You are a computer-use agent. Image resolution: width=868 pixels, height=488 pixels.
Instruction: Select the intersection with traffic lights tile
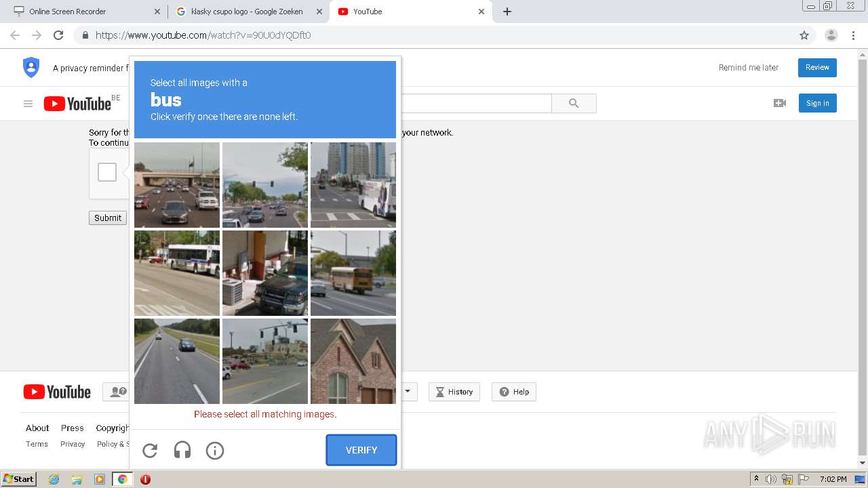265,185
